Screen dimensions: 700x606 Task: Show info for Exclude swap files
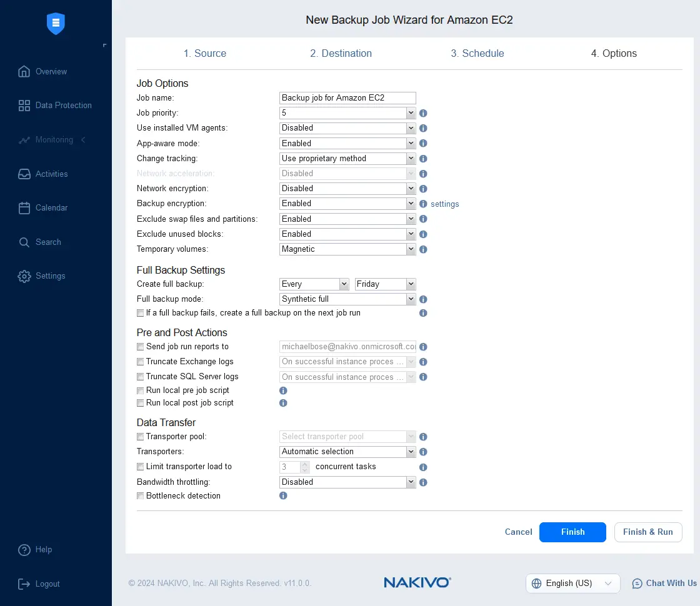click(423, 219)
